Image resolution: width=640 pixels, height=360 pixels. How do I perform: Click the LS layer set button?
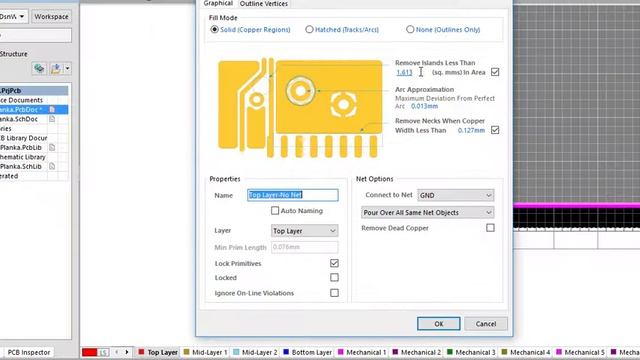(104, 352)
